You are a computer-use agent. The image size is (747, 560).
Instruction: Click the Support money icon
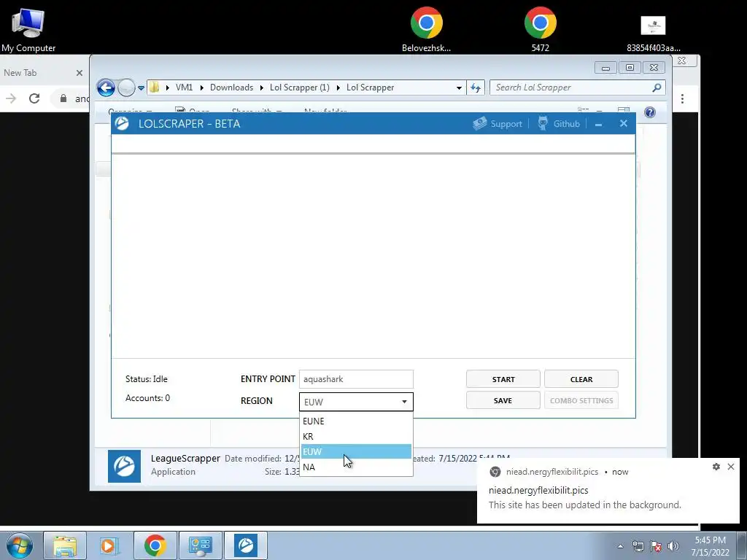[x=480, y=123]
